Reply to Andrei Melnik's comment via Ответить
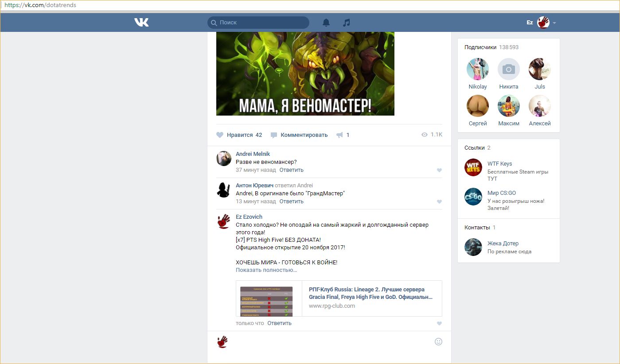620x364 pixels. 291,170
